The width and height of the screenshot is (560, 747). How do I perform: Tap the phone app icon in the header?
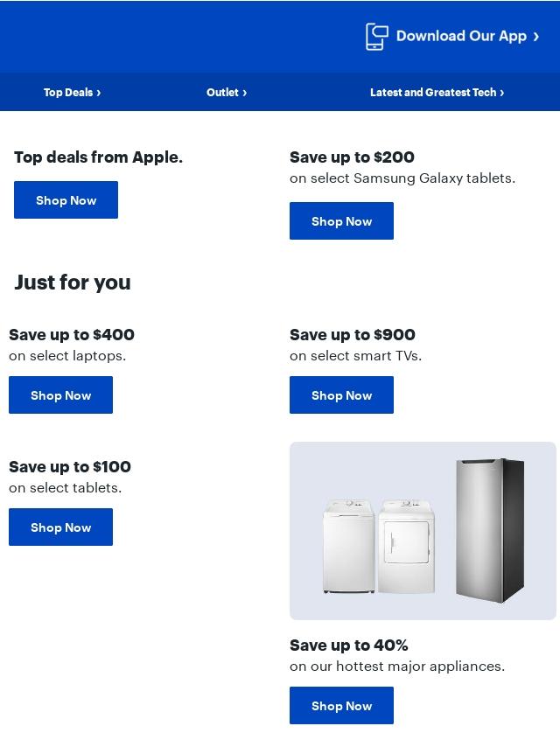coord(376,36)
